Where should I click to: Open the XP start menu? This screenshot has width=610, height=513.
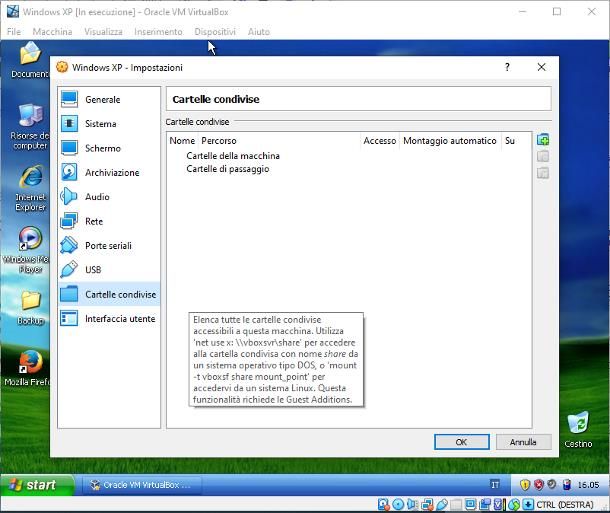tap(36, 485)
